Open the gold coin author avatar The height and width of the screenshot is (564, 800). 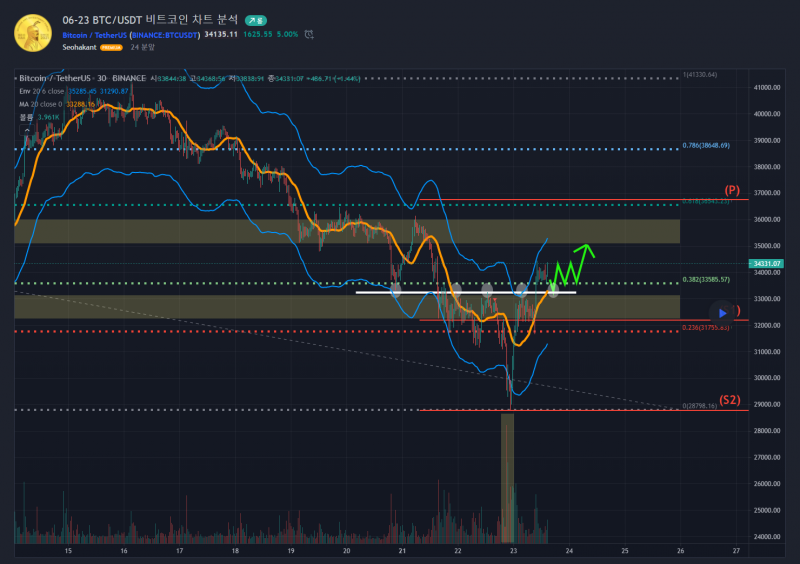pyautogui.click(x=32, y=32)
